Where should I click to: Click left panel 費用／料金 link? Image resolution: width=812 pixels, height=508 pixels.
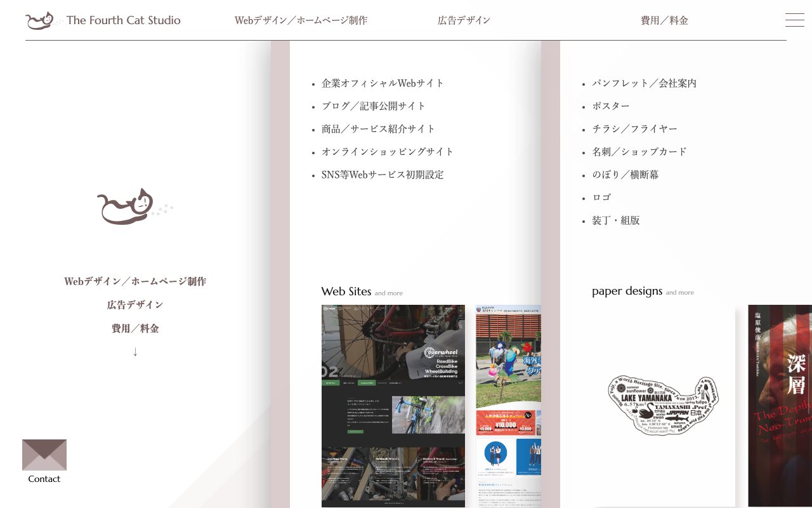135,328
